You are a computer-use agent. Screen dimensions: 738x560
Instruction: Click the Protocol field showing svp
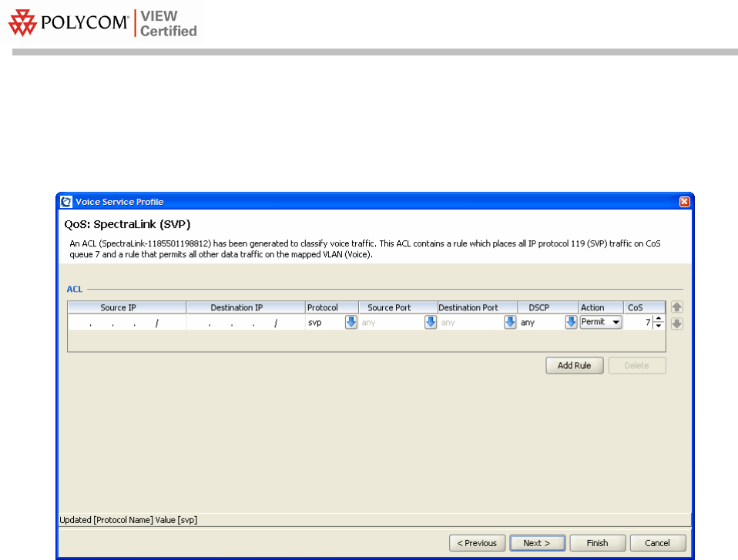click(x=325, y=322)
